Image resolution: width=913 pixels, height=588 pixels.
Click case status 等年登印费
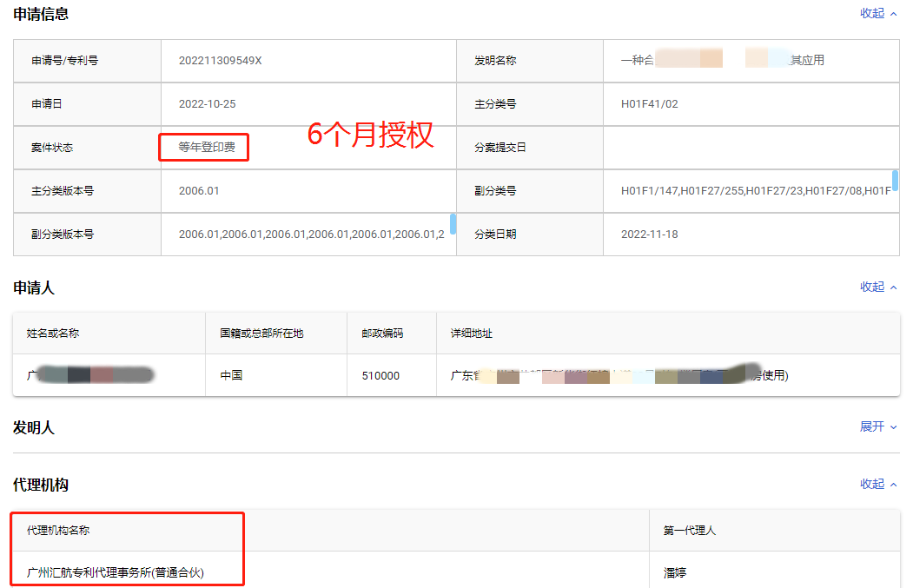coord(207,148)
